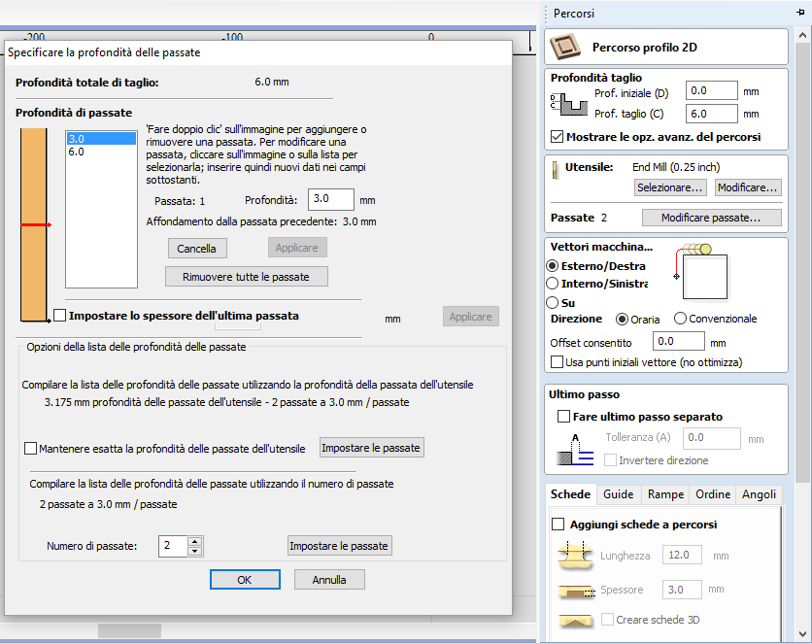812x644 pixels.
Task: Pin the Percorsi panel
Action: (x=801, y=13)
